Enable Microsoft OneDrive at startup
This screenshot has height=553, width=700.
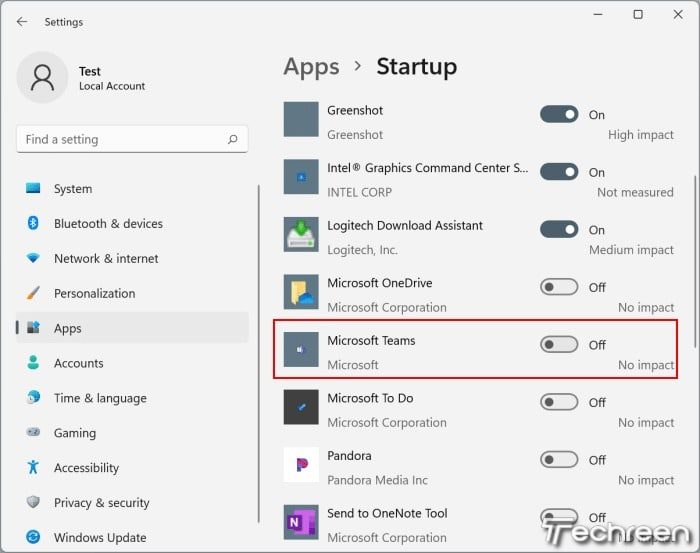click(x=559, y=287)
